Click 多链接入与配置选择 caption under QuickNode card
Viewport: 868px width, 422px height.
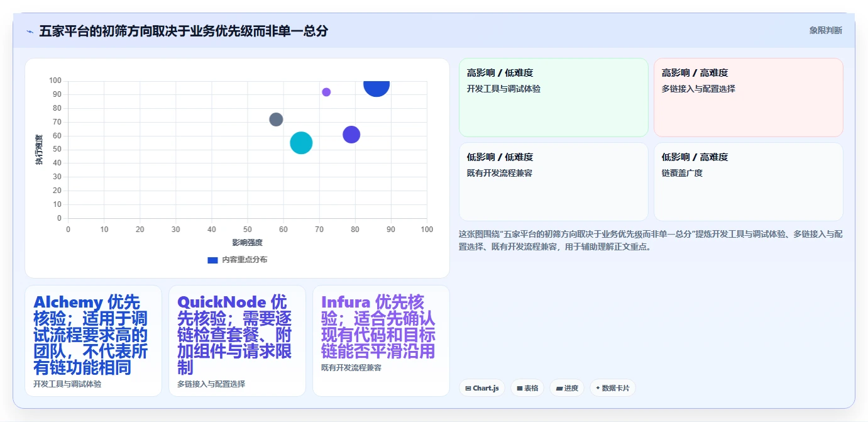211,384
